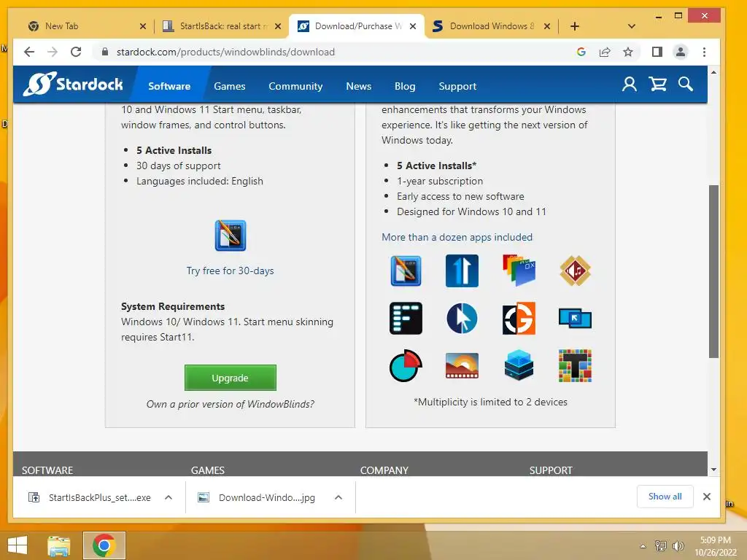
Task: Click the network tray icon
Action: [661, 546]
